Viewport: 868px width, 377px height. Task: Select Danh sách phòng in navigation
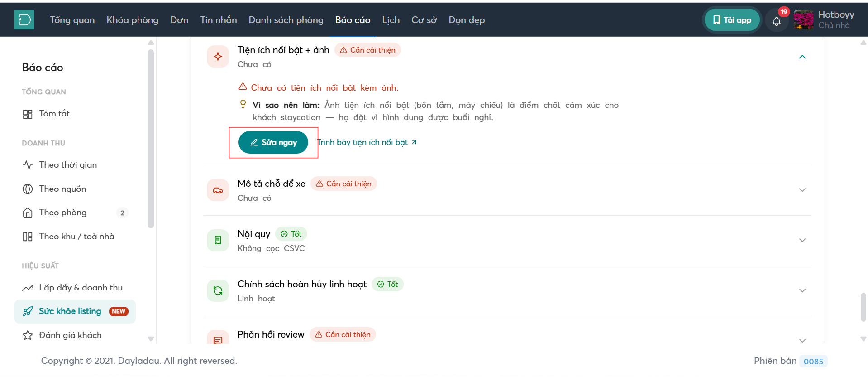coord(286,20)
